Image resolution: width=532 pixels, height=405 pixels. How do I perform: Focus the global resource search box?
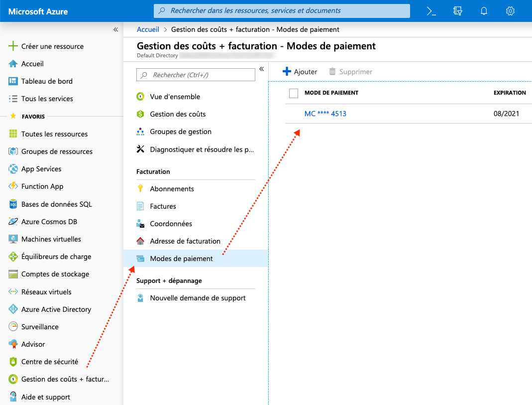click(282, 11)
